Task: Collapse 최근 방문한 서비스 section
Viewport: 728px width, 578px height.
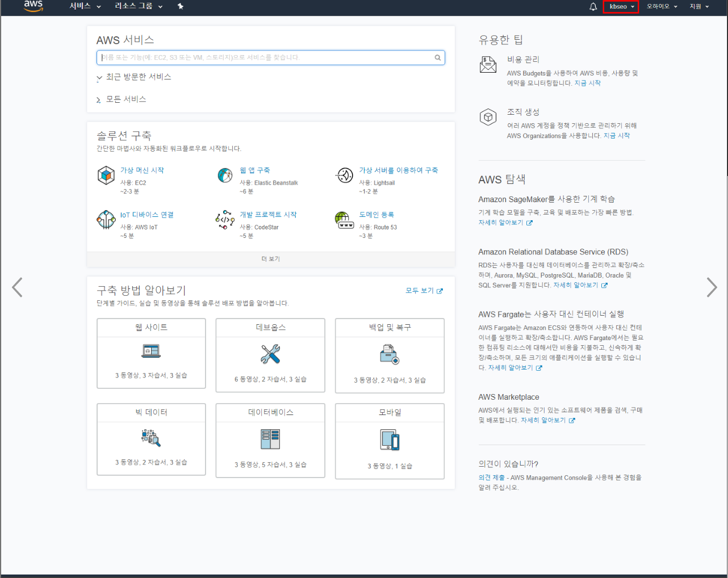Action: coord(134,77)
